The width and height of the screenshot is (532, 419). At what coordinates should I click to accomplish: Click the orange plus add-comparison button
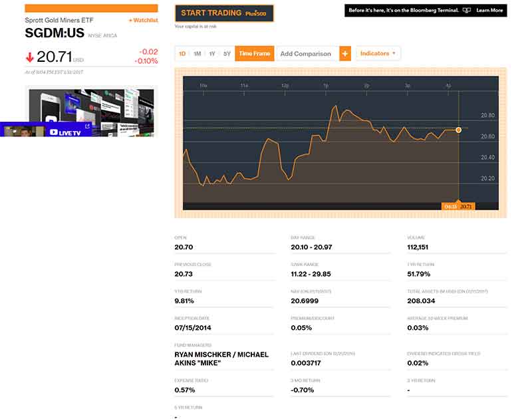tap(345, 54)
